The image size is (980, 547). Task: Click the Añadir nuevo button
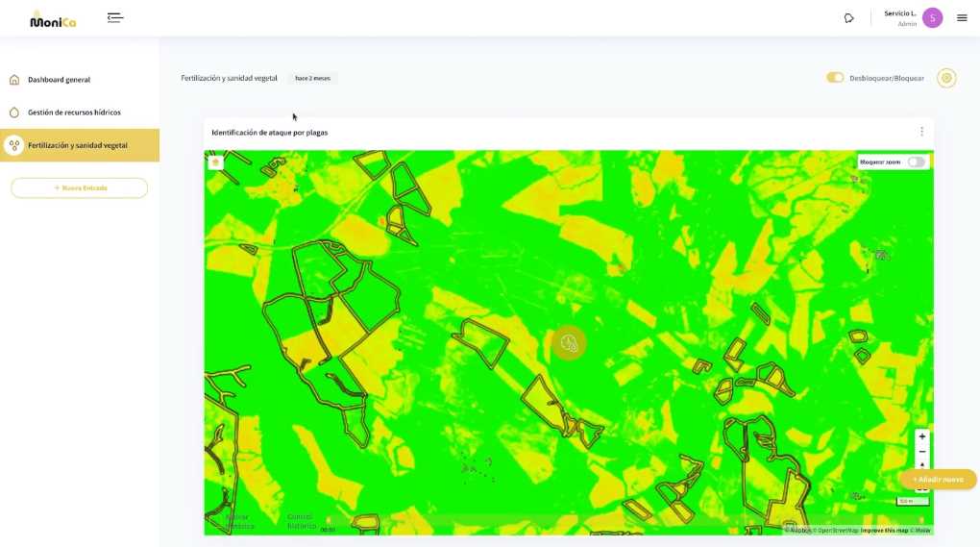pyautogui.click(x=938, y=480)
